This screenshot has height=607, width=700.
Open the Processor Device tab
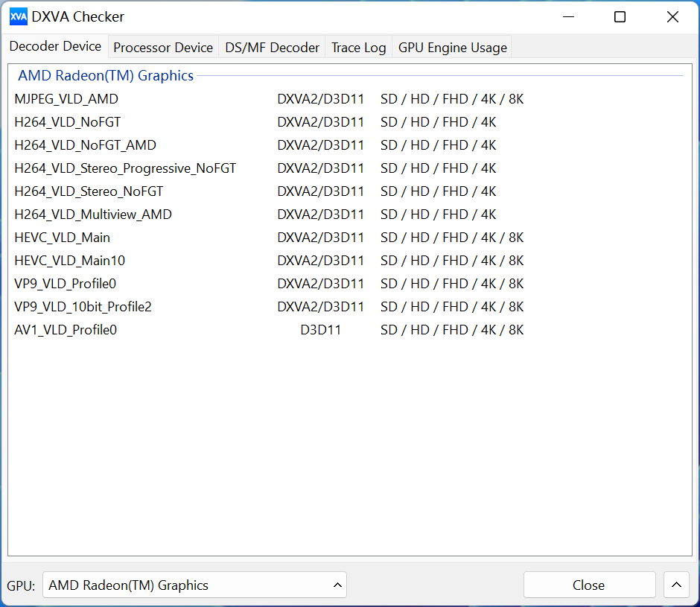[163, 48]
